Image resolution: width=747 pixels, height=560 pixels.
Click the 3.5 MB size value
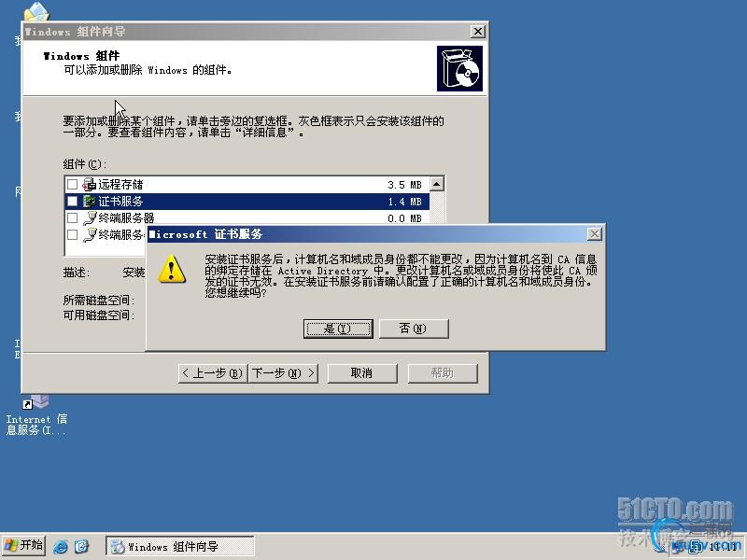coord(404,185)
